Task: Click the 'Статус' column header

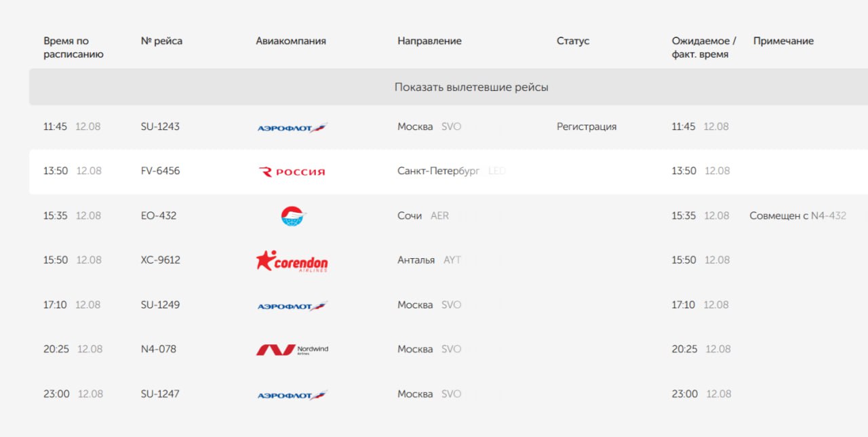Action: tap(573, 41)
